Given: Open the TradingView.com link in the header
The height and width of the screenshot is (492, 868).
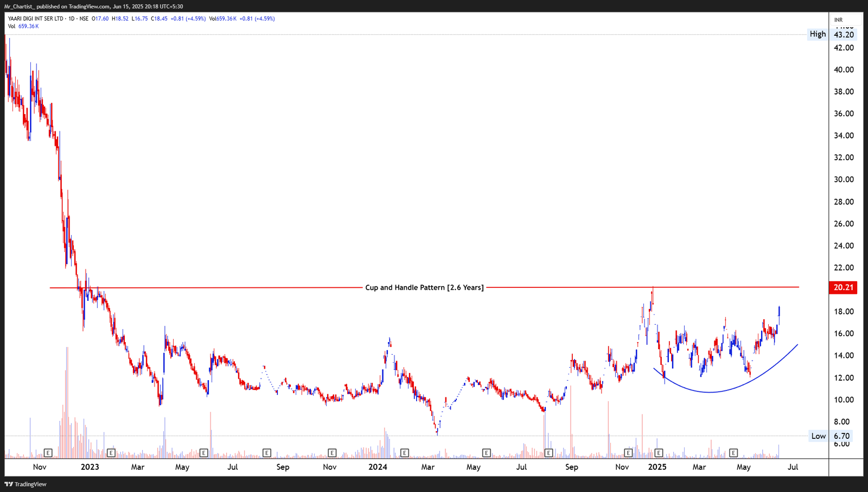Looking at the screenshot, I should tap(90, 7).
